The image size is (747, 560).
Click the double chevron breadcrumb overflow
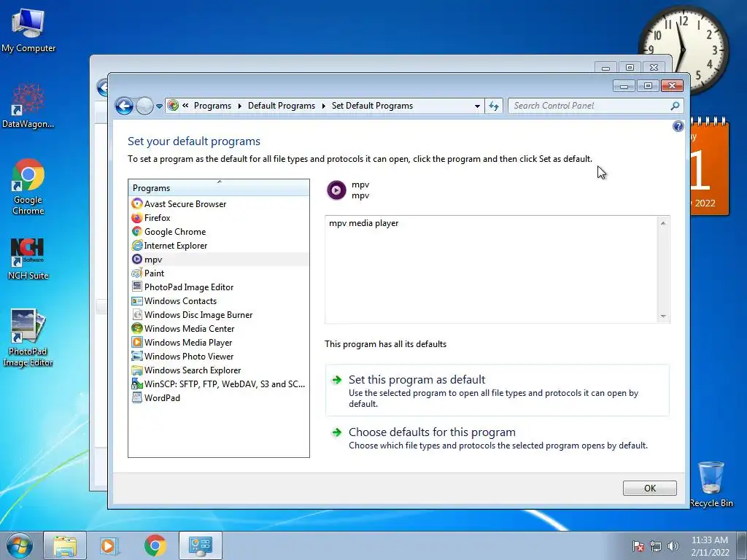pos(185,105)
